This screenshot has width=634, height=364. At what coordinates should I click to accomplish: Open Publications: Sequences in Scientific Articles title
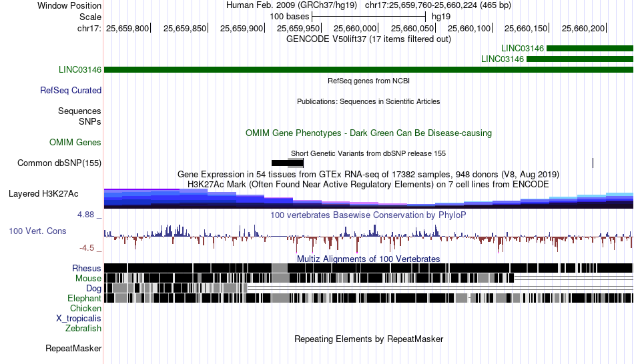368,101
